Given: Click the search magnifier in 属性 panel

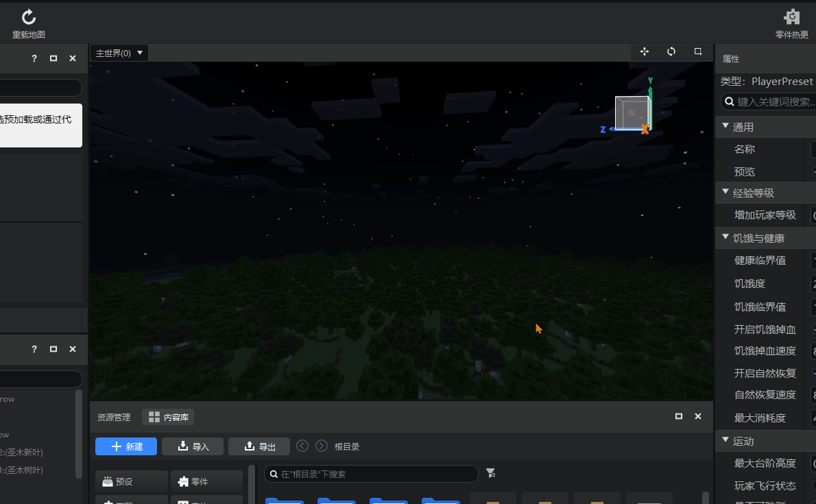Looking at the screenshot, I should point(730,101).
